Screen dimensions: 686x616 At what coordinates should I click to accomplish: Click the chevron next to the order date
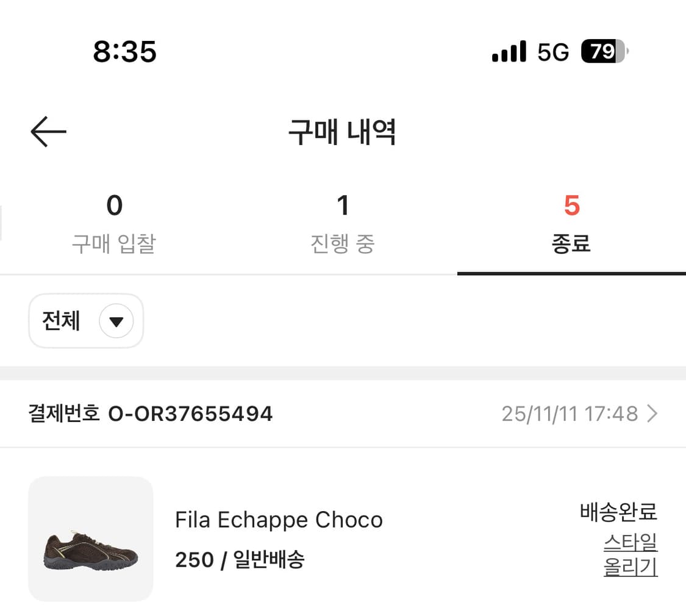654,414
